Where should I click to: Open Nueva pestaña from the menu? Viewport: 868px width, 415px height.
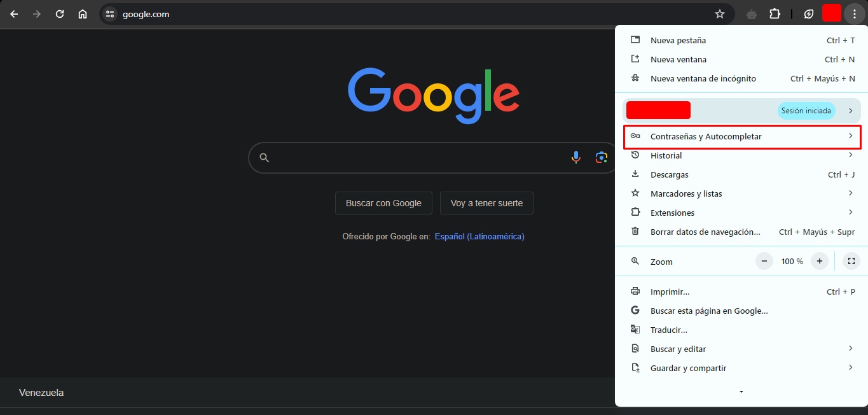[741, 40]
